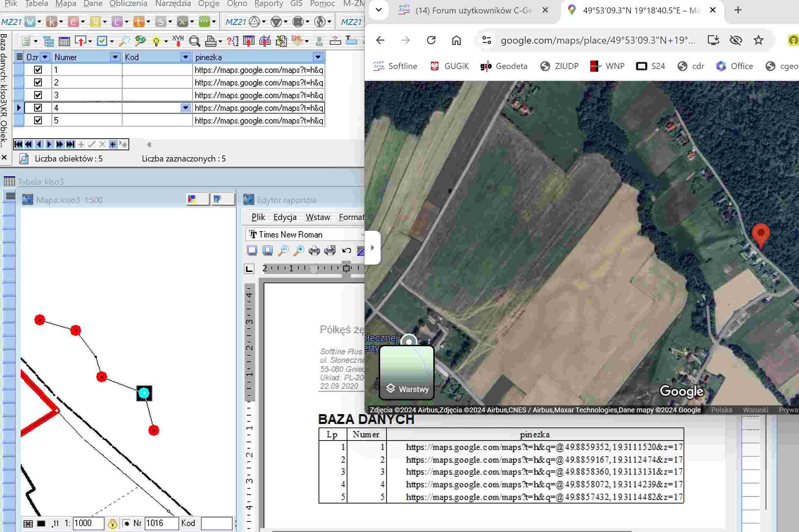Click the padlock icon in map status bar
The width and height of the screenshot is (799, 532).
(112, 524)
